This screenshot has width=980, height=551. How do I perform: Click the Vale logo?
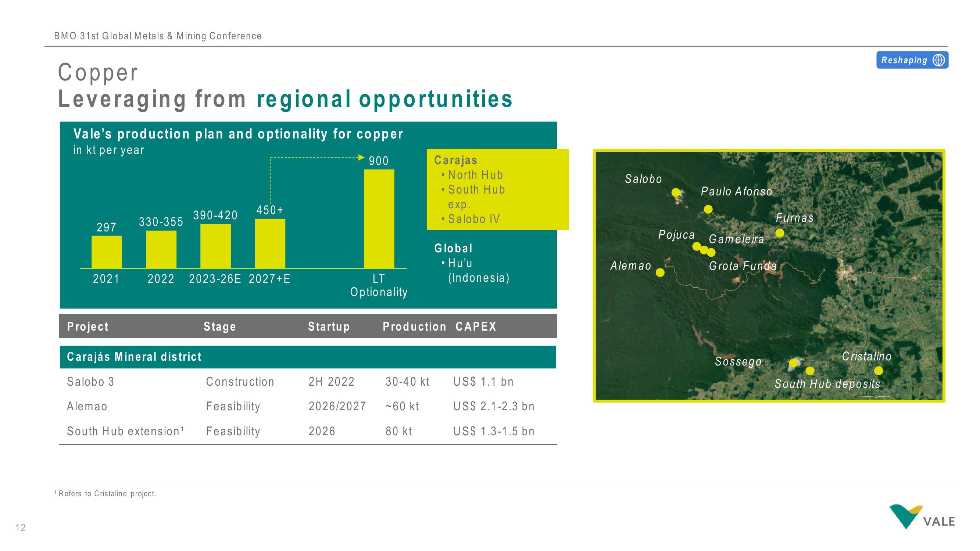(922, 516)
